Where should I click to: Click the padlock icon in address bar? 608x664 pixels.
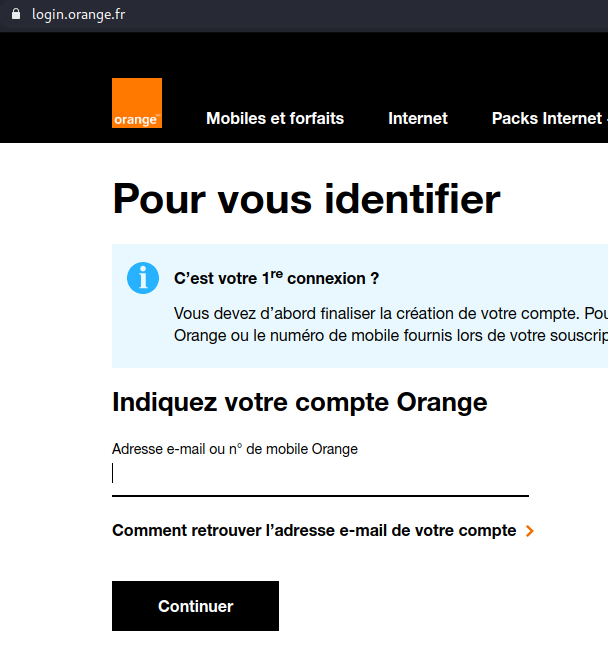[16, 14]
